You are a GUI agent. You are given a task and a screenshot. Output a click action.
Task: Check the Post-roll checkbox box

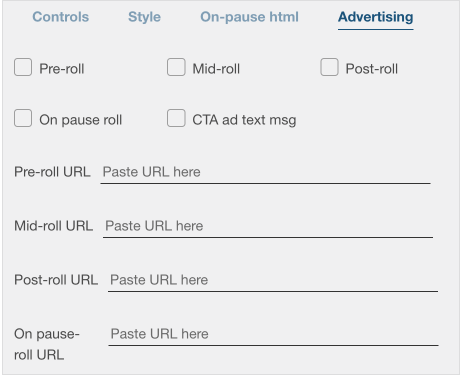click(x=329, y=67)
